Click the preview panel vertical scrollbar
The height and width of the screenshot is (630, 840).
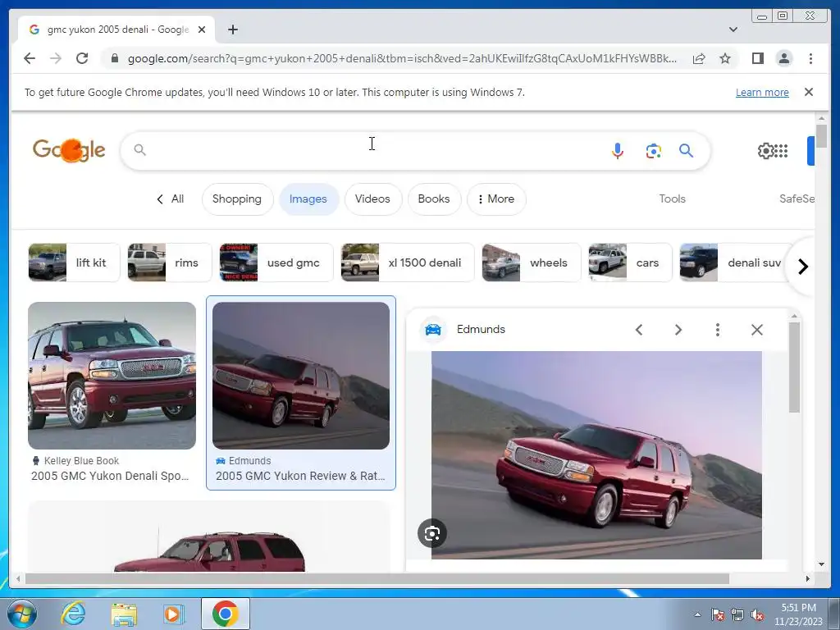794,367
